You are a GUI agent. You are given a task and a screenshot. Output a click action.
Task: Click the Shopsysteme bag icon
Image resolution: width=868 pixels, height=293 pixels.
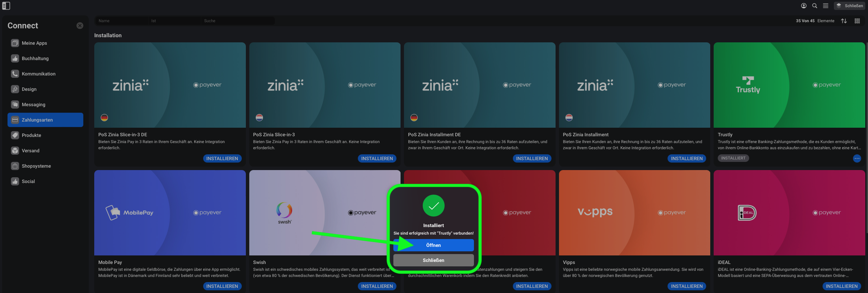[x=15, y=166]
